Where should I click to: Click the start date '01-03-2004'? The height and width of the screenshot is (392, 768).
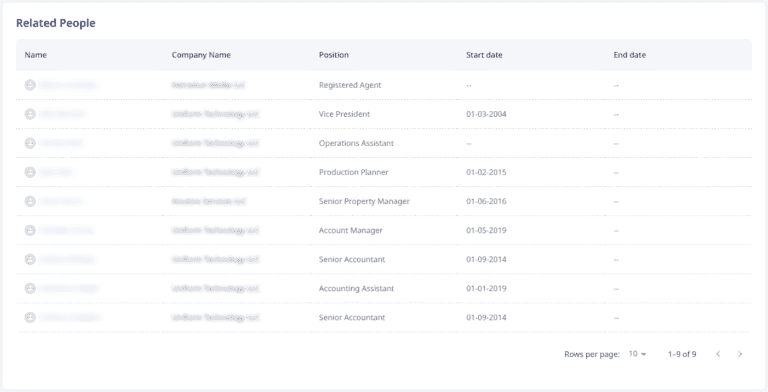(486, 114)
